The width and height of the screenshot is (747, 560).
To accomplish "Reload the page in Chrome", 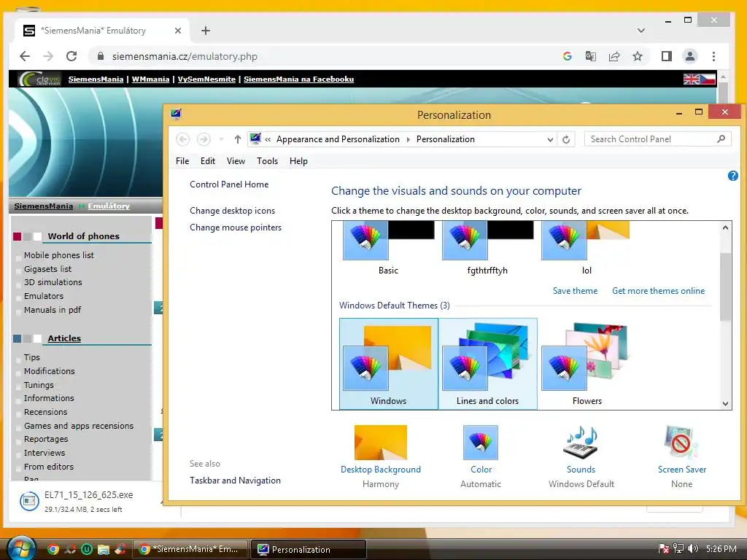I will 71,56.
